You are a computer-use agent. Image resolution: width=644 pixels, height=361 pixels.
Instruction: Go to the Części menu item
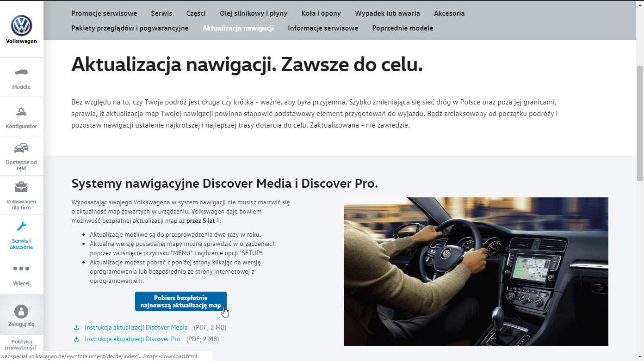tap(196, 13)
